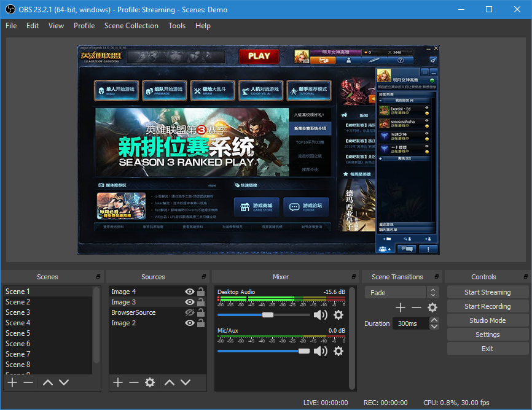Image resolution: width=532 pixels, height=410 pixels.
Task: Click the Scenes list scrollbar
Action: [96, 325]
